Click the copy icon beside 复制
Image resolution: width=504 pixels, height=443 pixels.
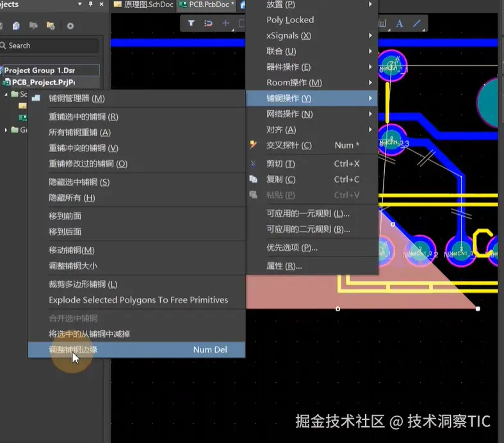[x=254, y=180]
